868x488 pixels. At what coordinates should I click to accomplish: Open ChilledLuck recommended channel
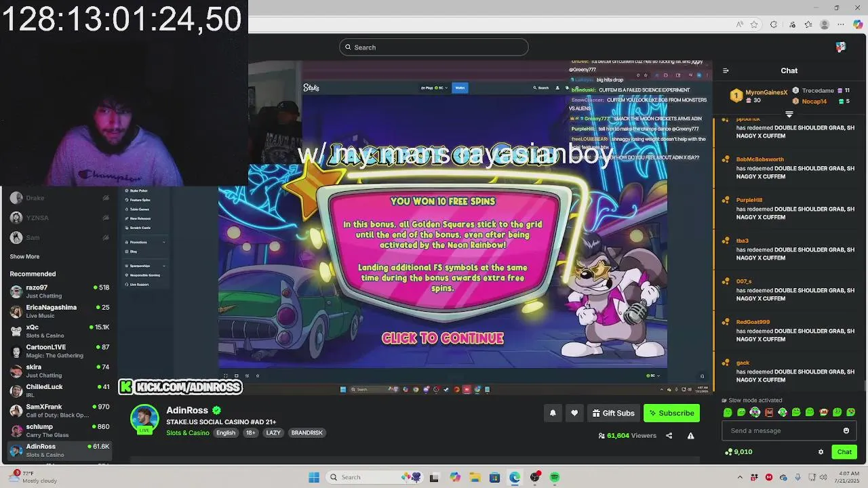click(x=60, y=390)
